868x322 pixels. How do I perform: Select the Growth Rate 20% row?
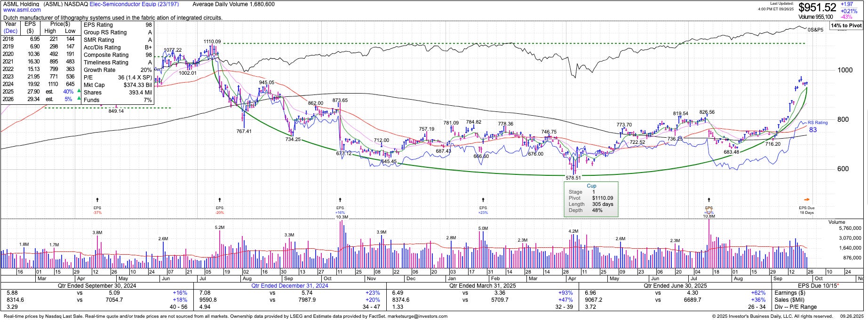coord(118,70)
